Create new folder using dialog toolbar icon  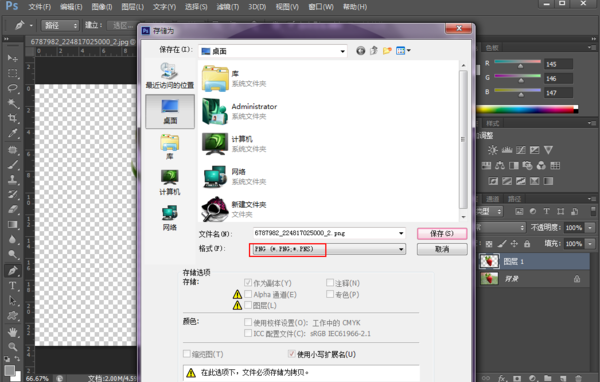(387, 51)
